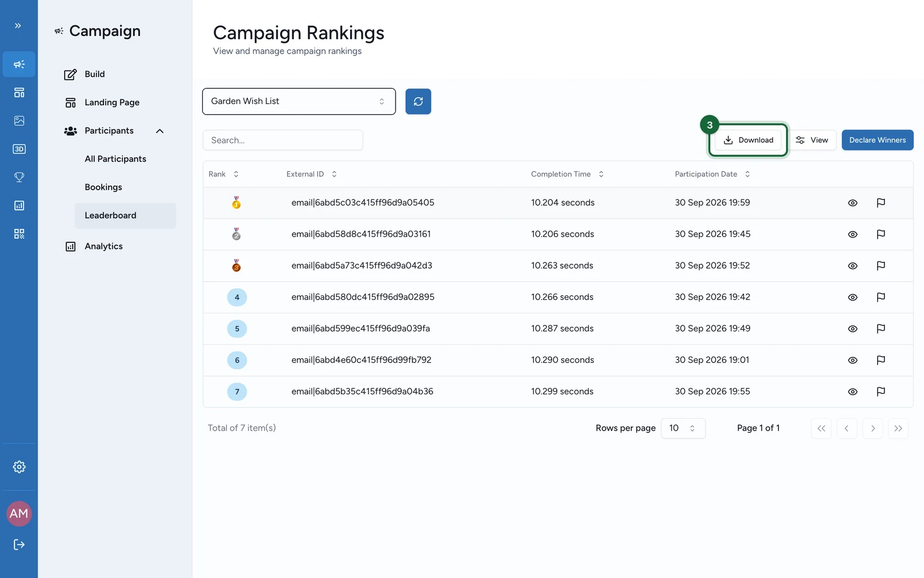View details of entry ending 02895
Viewport: 924px width, 578px height.
pos(852,297)
